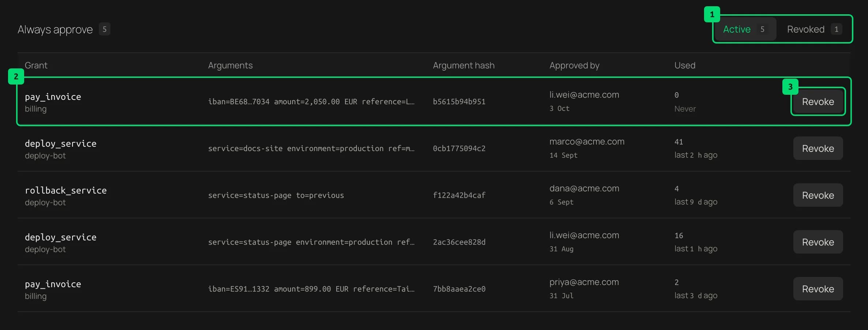Select the rollback_service grant name
Viewport: 868px width, 330px height.
pyautogui.click(x=66, y=190)
